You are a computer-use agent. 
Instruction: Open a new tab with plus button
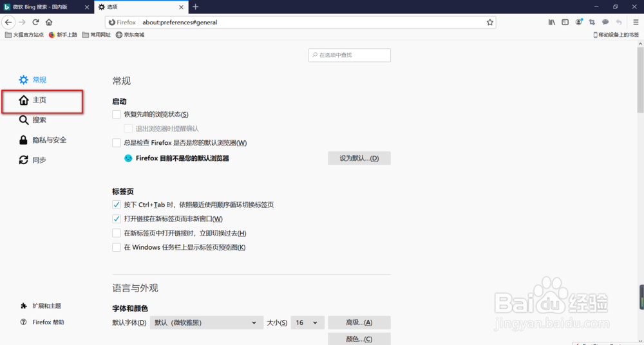click(x=196, y=6)
